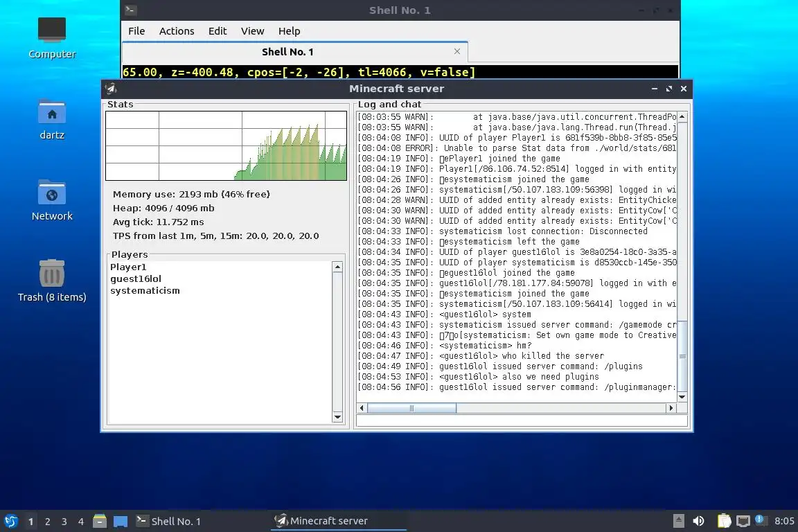Click the ERROR 'Unable to parse Stat data' line
This screenshot has width=798, height=532.
[517, 148]
